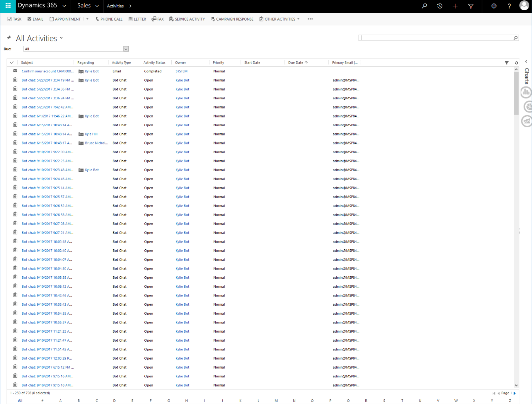Sort by the Subject column header
Screen dimensions: 532x404
tap(27, 63)
